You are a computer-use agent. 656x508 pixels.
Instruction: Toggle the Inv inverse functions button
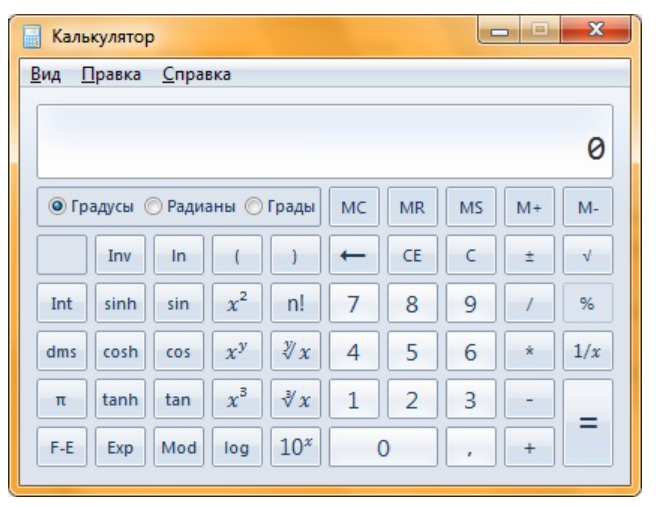(120, 256)
